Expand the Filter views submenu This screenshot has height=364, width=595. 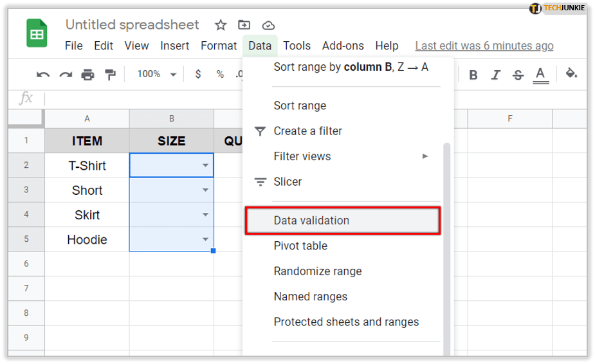click(425, 156)
